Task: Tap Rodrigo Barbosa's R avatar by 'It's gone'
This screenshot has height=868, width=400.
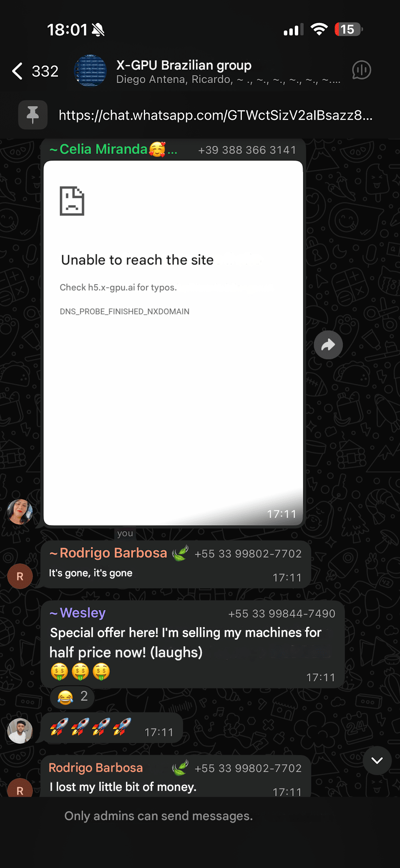Action: [20, 576]
